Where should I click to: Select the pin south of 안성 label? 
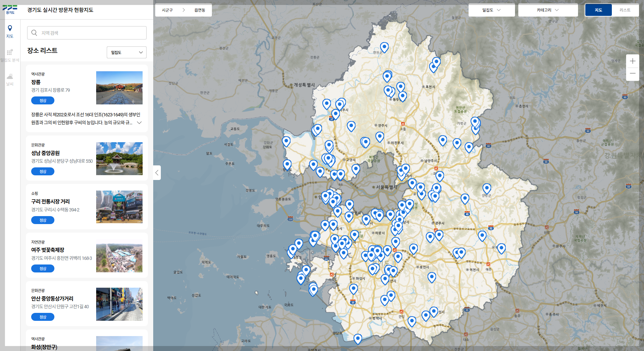click(x=412, y=321)
